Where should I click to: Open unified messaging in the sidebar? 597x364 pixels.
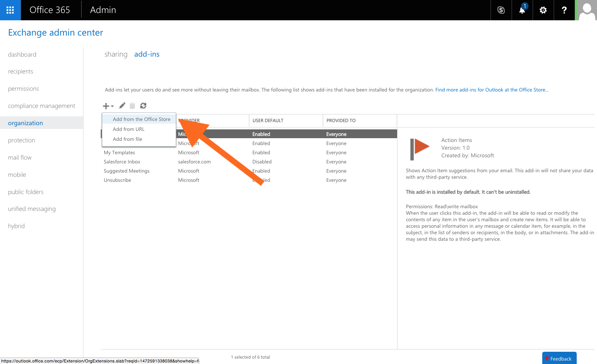click(32, 209)
